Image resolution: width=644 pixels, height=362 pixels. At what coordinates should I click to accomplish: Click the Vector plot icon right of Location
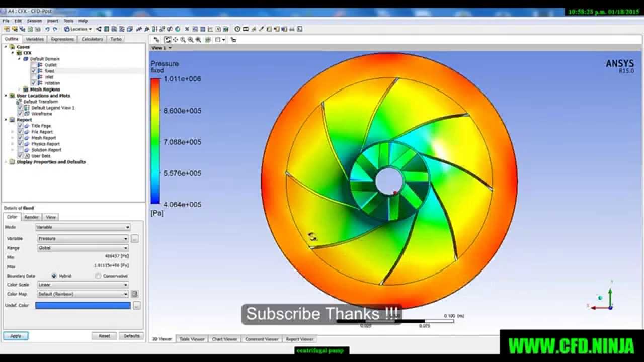pyautogui.click(x=99, y=29)
